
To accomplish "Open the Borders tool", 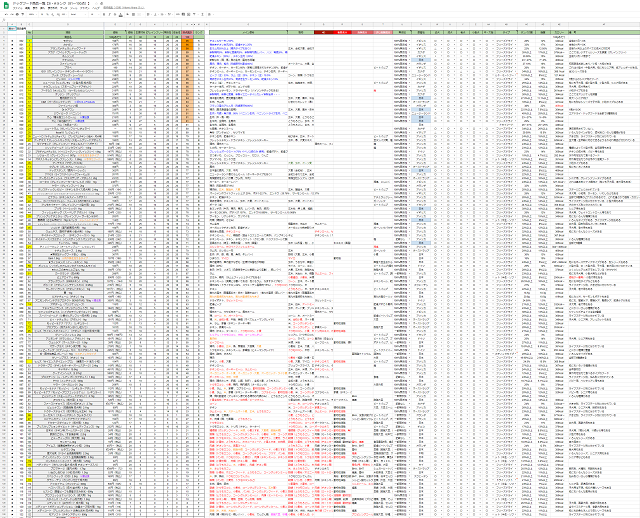I will coord(133,14).
